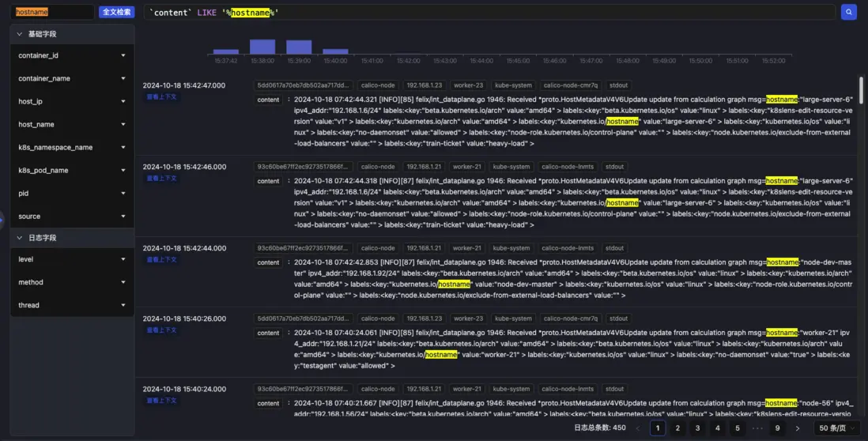This screenshot has width=868, height=441.
Task: Expand the k8s_namespace_name field dropdown
Action: (123, 147)
